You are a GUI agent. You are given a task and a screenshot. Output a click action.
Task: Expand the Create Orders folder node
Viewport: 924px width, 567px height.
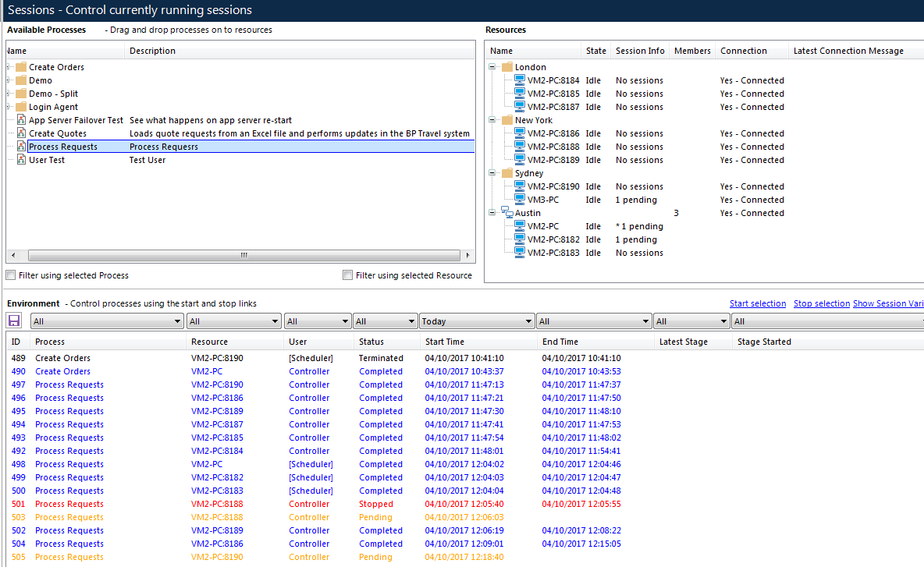[9, 67]
